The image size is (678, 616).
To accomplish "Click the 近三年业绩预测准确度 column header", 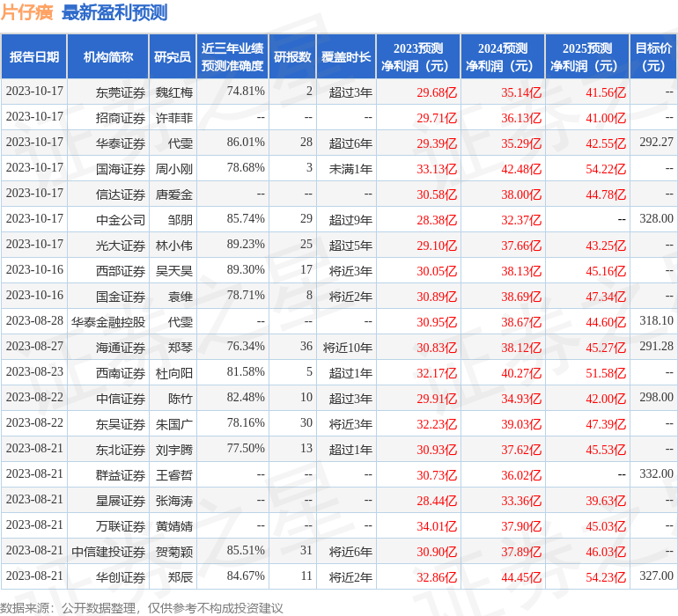I will [232, 56].
